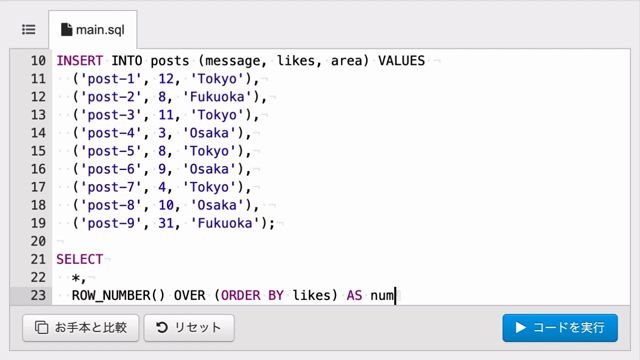The height and width of the screenshot is (360, 640).
Task: Reset code with リセット button
Action: 189,327
